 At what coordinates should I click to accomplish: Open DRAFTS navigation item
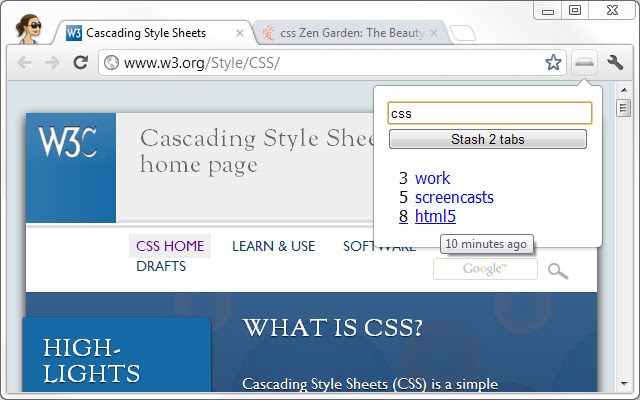[161, 266]
